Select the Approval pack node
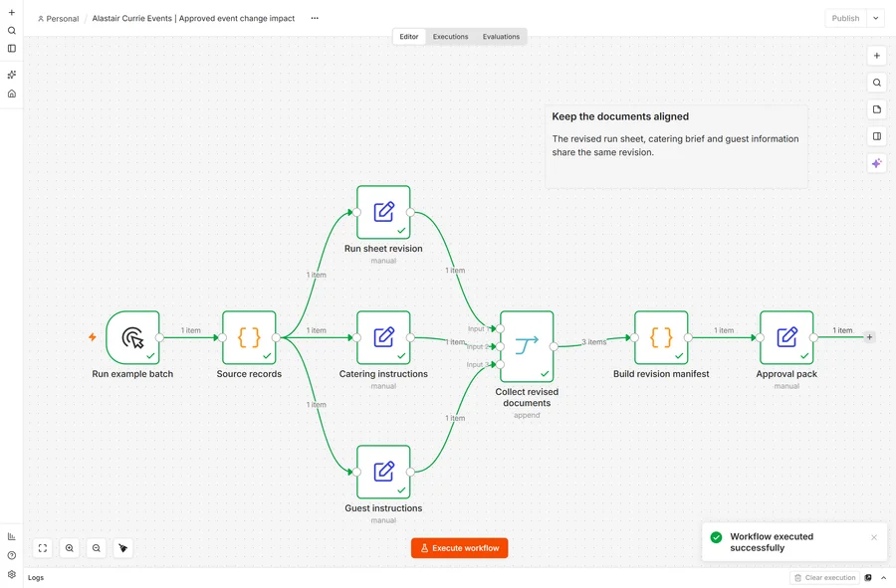This screenshot has width=896, height=588. pyautogui.click(x=786, y=337)
